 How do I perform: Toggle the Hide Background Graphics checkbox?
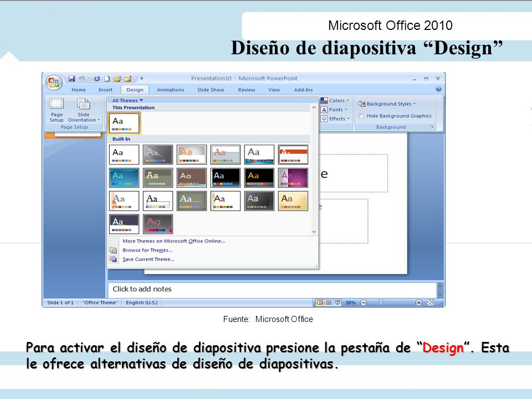[361, 116]
